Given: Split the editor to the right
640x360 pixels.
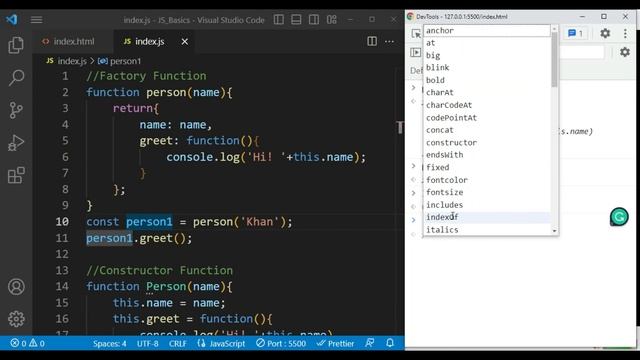Looking at the screenshot, I should coord(372,41).
